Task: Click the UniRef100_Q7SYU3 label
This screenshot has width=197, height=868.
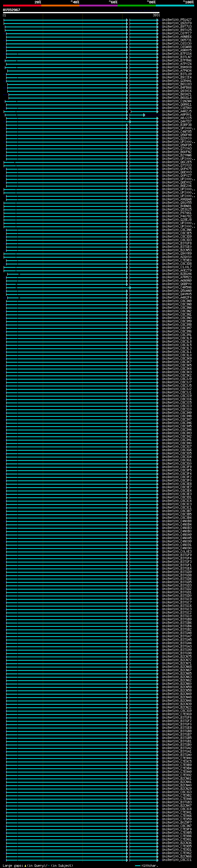Action: [176, 165]
